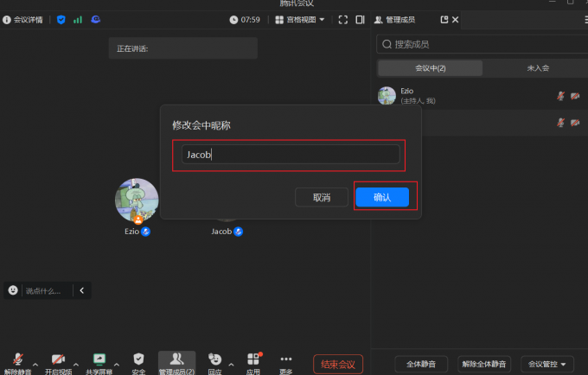The height and width of the screenshot is (375, 588).
Task: Close the manage members panel
Action: 455,20
